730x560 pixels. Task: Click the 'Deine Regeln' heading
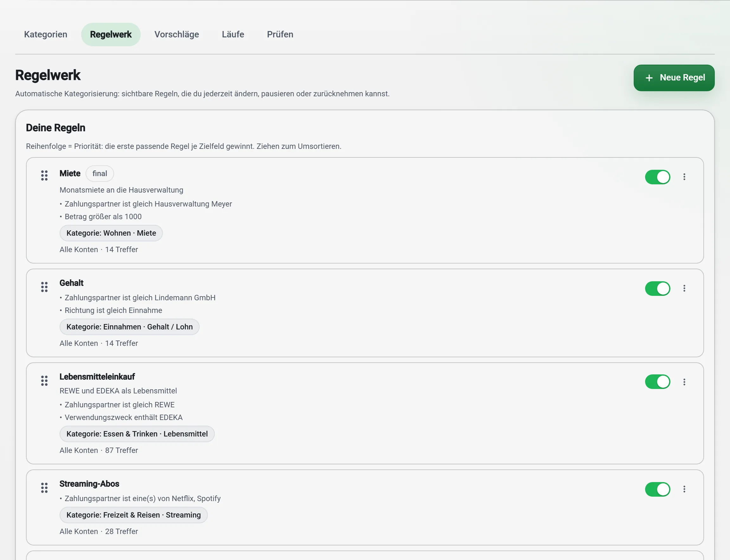point(56,128)
